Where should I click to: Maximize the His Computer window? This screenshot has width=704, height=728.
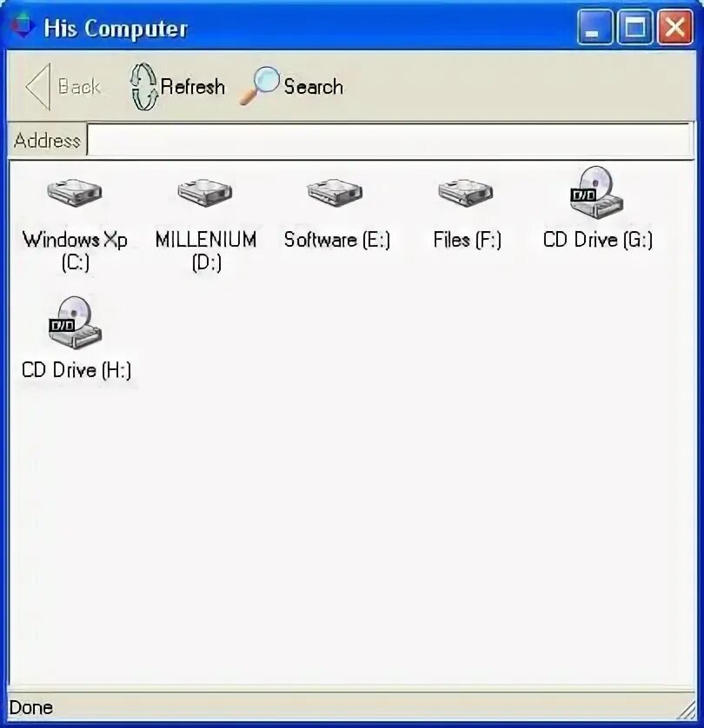[x=634, y=27]
